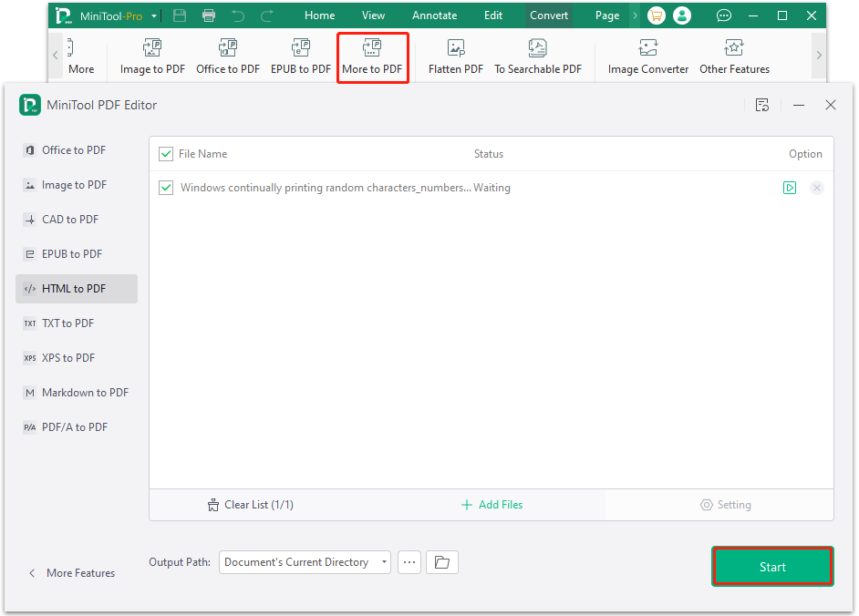Select Image to PDF in sidebar
The width and height of the screenshot is (859, 616).
click(x=77, y=185)
